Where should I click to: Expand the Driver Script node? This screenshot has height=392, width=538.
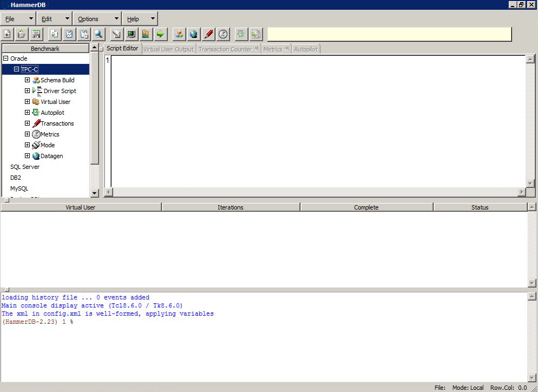coord(27,90)
